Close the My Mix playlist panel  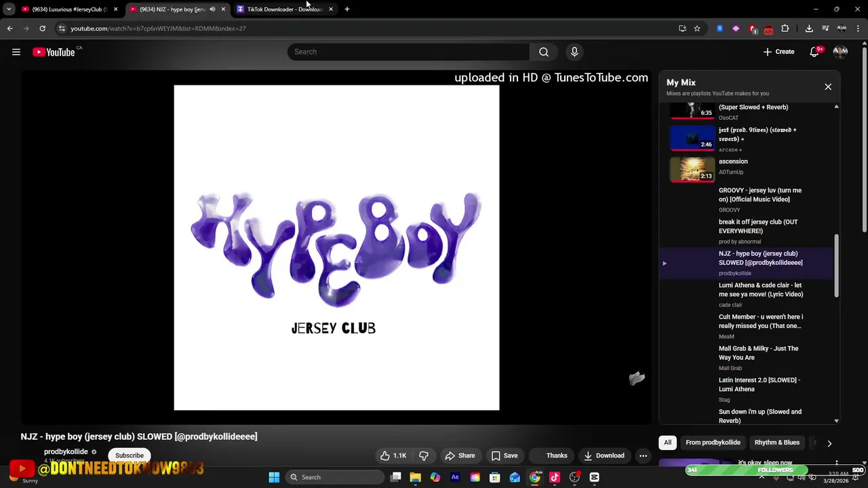(828, 87)
